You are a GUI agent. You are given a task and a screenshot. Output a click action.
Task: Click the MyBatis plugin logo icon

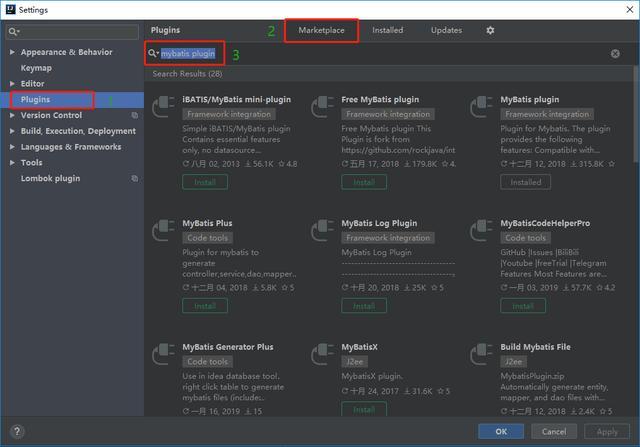point(482,106)
